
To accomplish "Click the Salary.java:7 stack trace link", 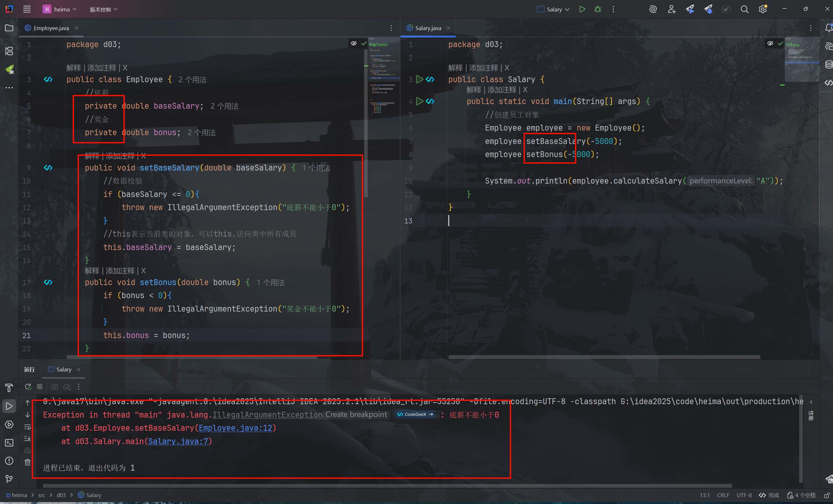I will (178, 441).
